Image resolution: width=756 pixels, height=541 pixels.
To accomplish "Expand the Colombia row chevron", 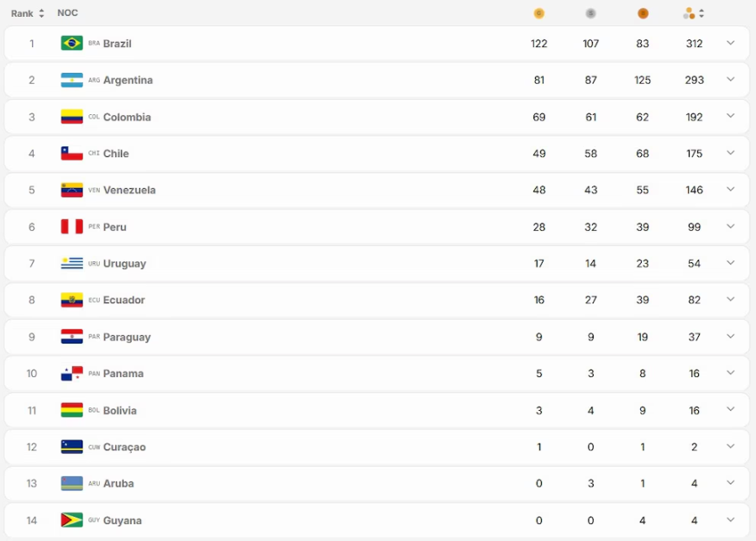I will (x=731, y=116).
